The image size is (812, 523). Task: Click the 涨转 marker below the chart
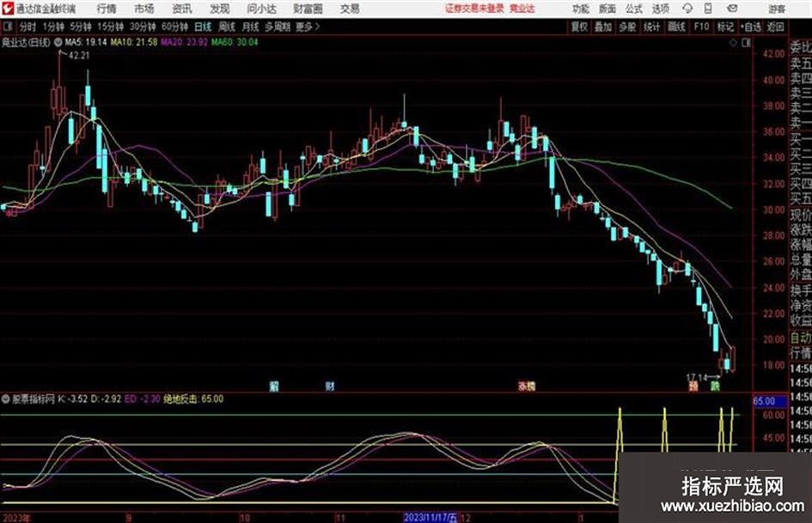(527, 386)
